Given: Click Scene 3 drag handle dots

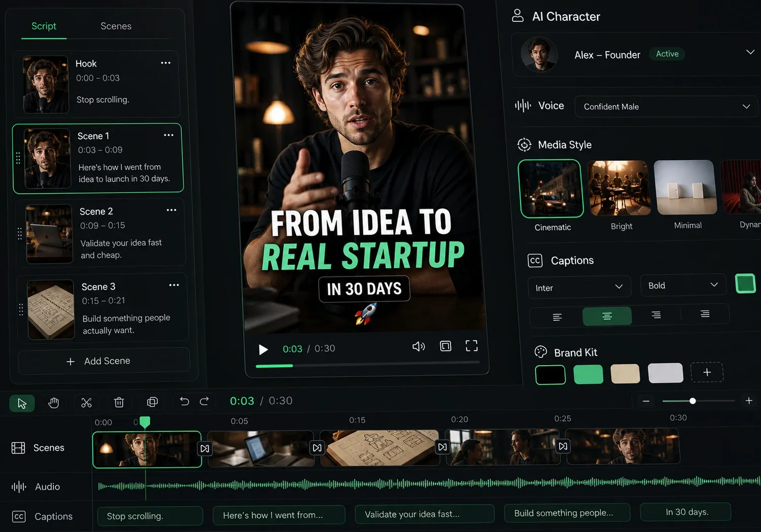Looking at the screenshot, I should [21, 309].
